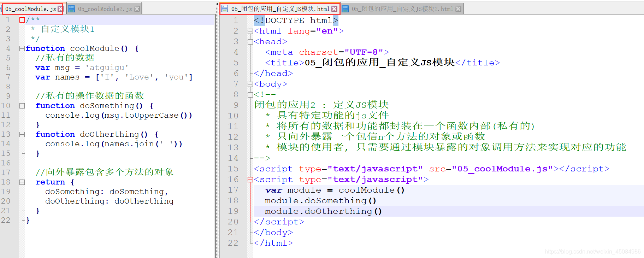Click the 闭包的应用2 : 定义JS模块 comment line
644x258 pixels.
[321, 105]
